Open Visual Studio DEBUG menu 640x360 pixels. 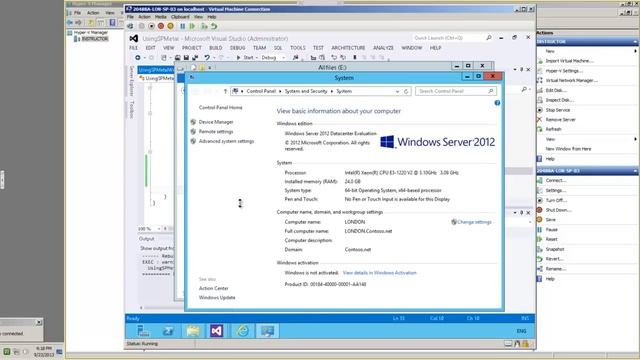[238, 48]
